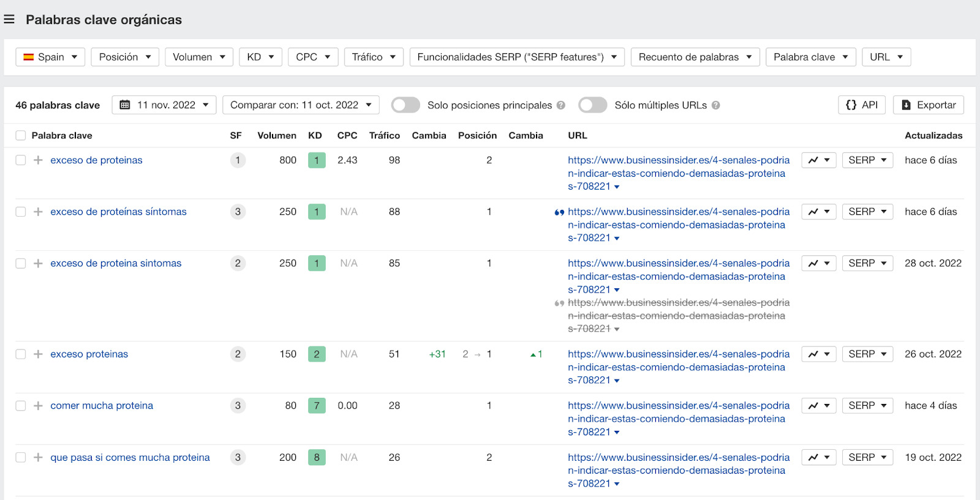Open the Funcionalidades SERP filter

point(516,57)
